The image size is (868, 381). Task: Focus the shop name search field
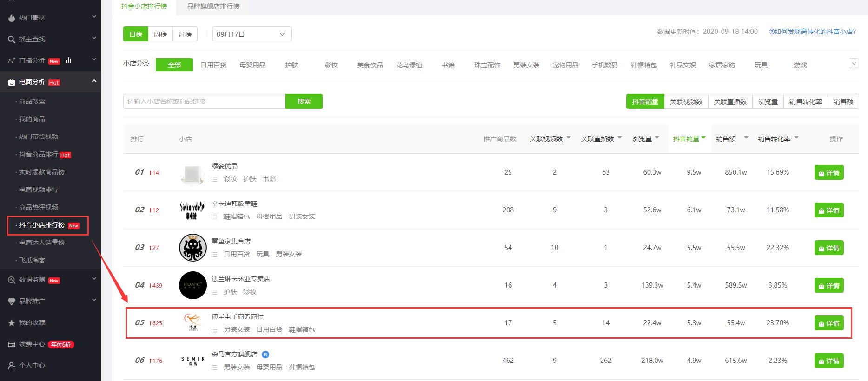pos(204,101)
